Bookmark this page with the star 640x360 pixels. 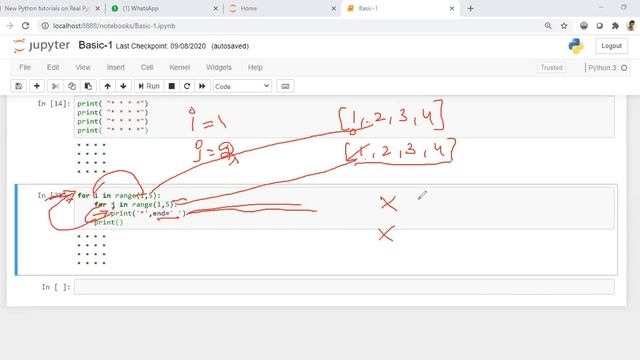click(564, 26)
